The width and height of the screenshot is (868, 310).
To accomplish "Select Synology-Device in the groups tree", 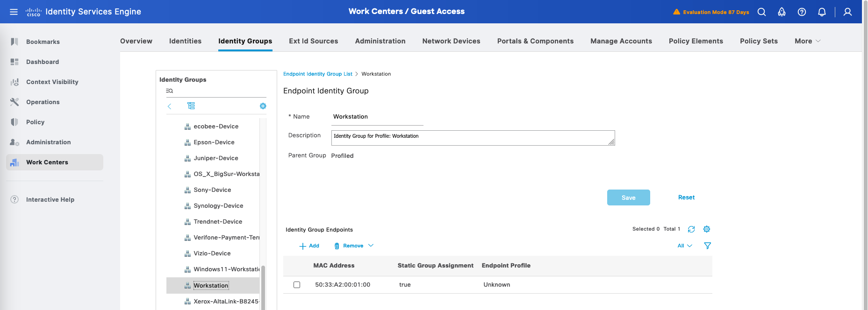I will 218,206.
